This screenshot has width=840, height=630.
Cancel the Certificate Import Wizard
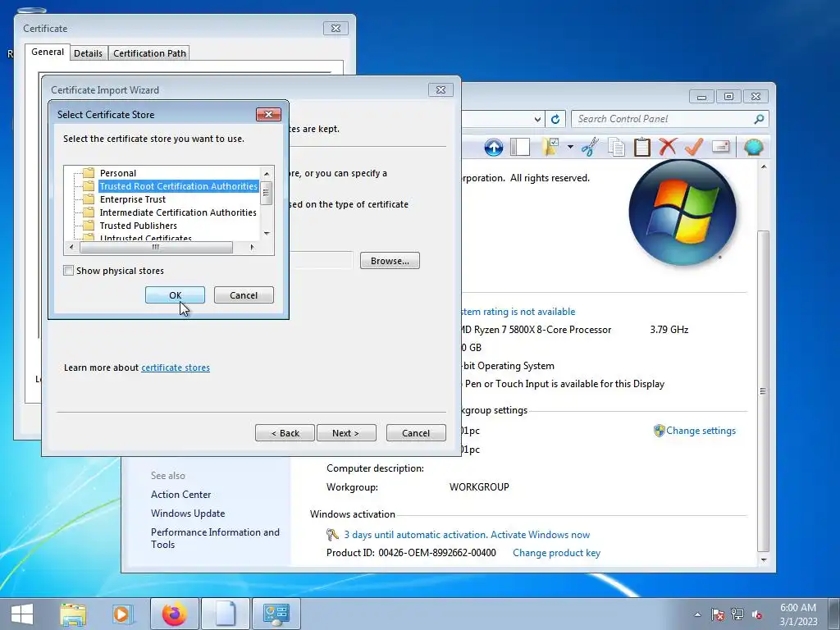pyautogui.click(x=416, y=433)
